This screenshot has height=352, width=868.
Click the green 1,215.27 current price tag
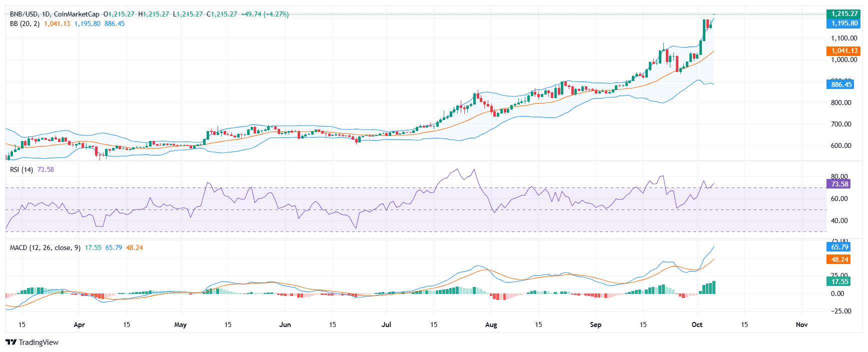pos(844,14)
